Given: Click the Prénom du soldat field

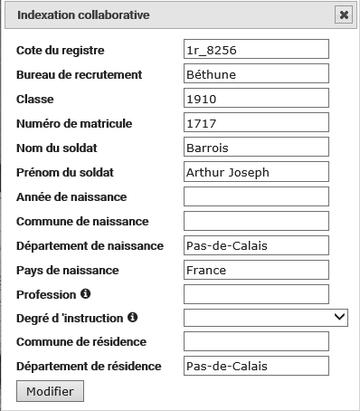Looking at the screenshot, I should coord(256,172).
